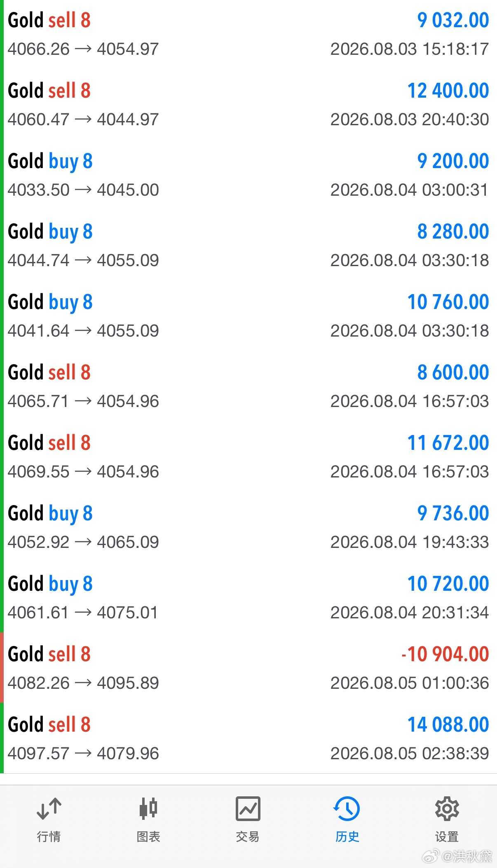Image resolution: width=497 pixels, height=868 pixels.
Task: Tap Gold sell 4069.55 → 4054.96 row
Action: tap(248, 457)
